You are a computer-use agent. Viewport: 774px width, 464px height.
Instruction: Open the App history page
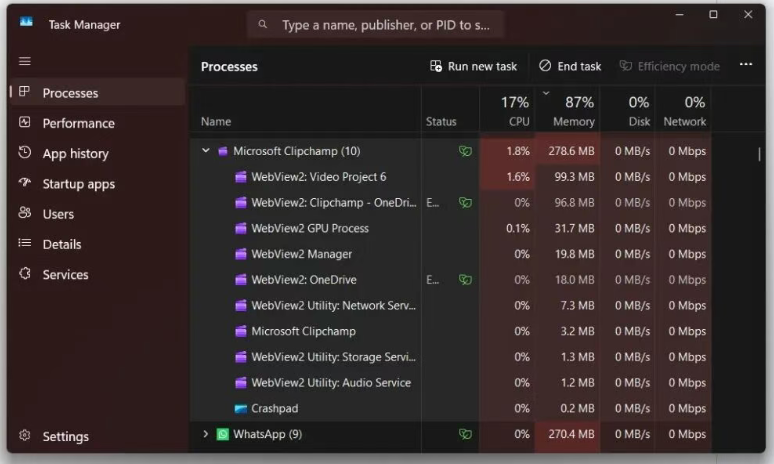98,153
